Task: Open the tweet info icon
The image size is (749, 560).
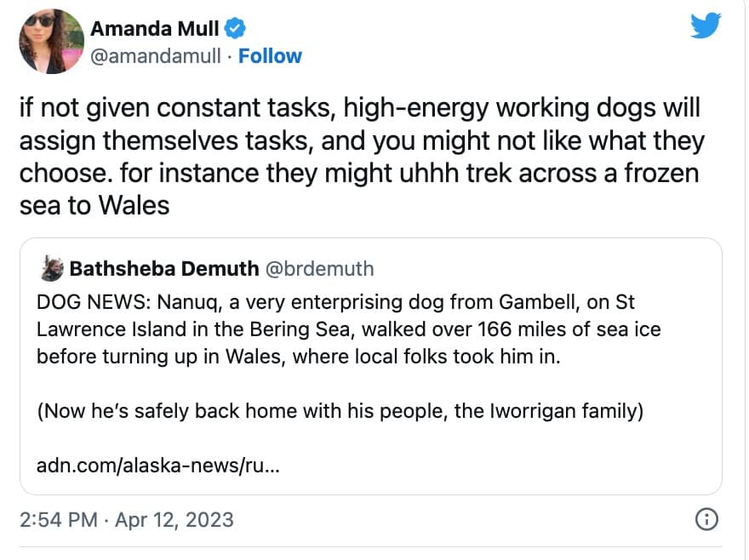Action: 706,518
